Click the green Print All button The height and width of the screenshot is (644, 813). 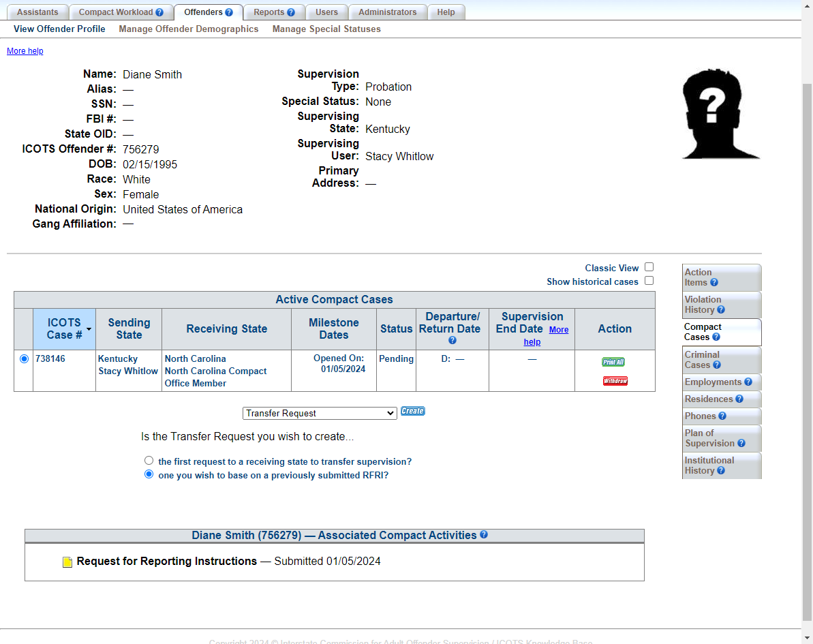pos(613,362)
